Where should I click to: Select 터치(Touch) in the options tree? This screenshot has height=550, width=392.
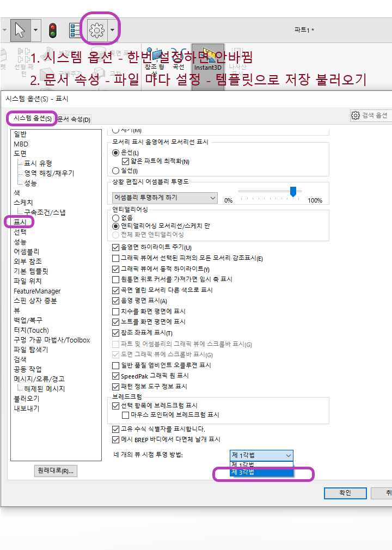[31, 330]
